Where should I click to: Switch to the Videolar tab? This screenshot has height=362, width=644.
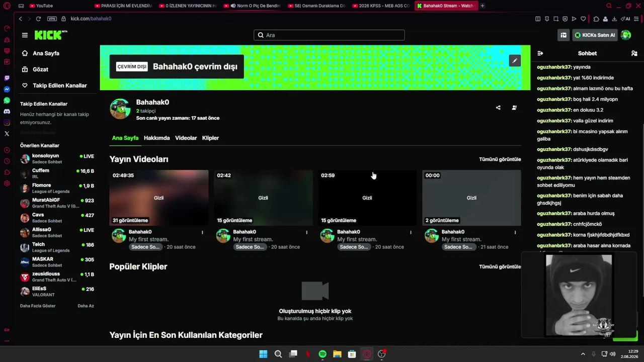pyautogui.click(x=186, y=138)
